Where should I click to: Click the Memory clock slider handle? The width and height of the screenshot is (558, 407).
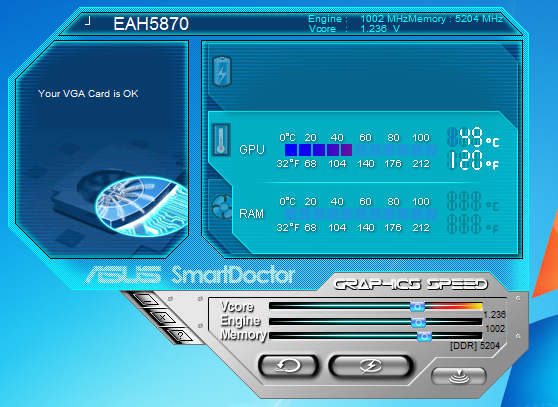tap(424, 336)
